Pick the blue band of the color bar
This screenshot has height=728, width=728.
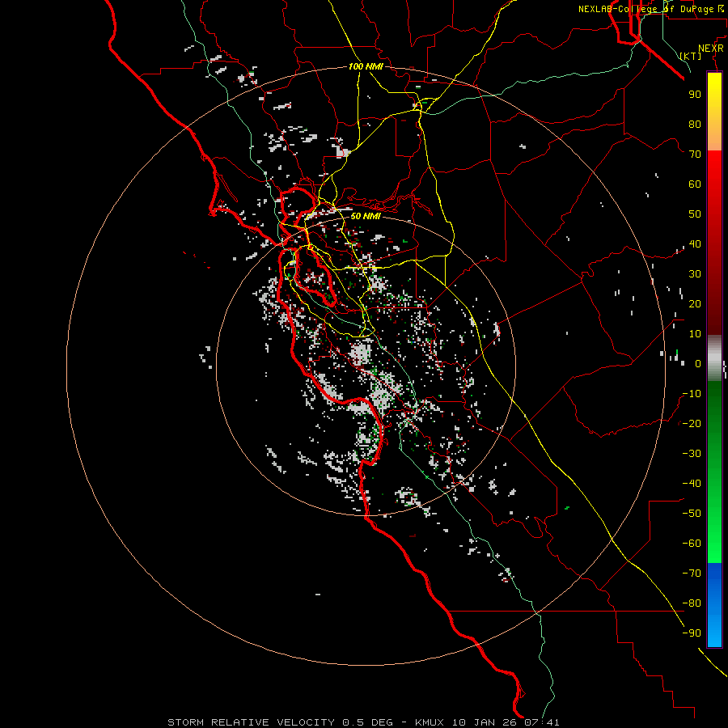714,605
